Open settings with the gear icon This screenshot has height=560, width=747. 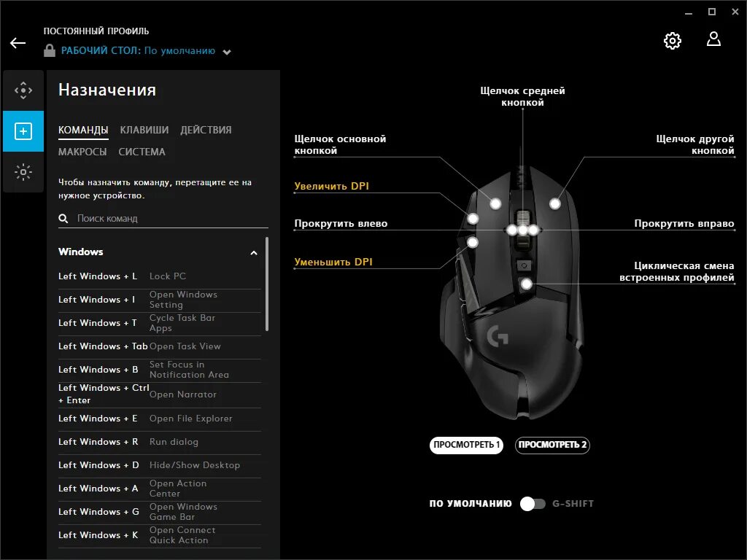tap(672, 41)
